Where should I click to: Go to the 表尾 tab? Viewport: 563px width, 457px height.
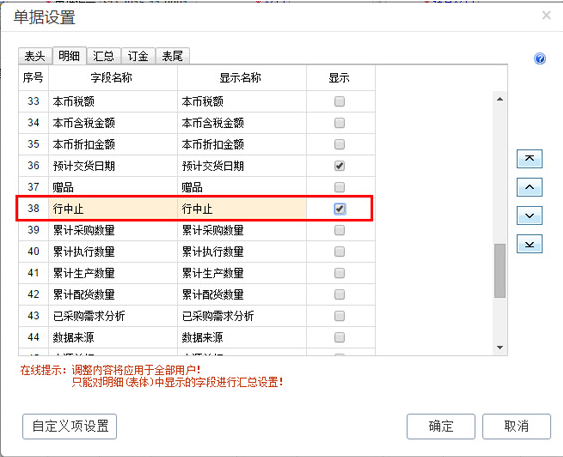pos(172,56)
